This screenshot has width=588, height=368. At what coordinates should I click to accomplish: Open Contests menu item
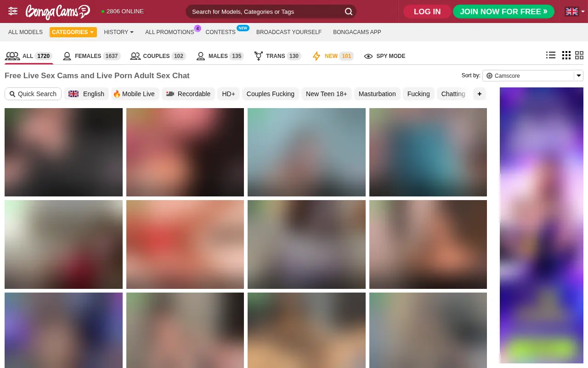(x=220, y=32)
